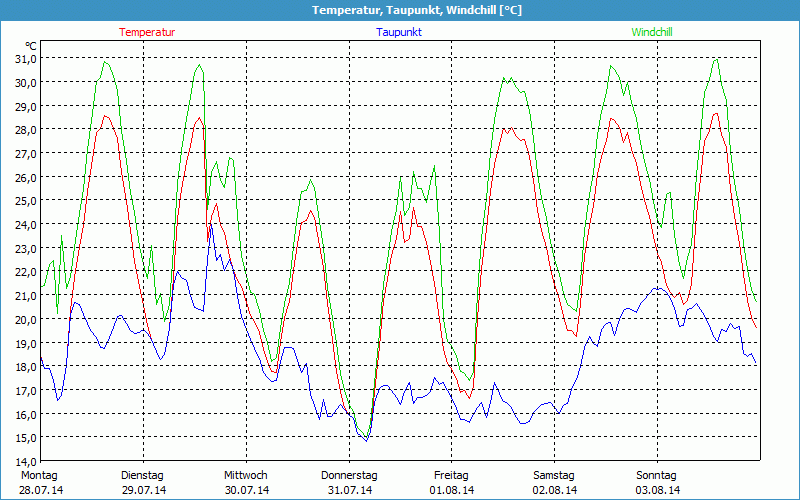Click the Sonntag day label
The width and height of the screenshot is (800, 500).
[657, 475]
